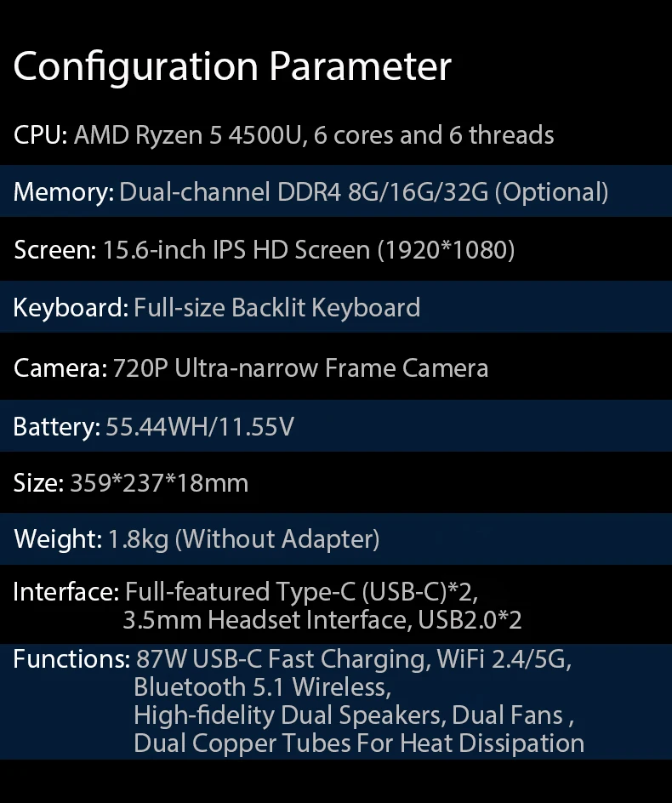
Task: Select the Screen label
Action: (x=54, y=250)
